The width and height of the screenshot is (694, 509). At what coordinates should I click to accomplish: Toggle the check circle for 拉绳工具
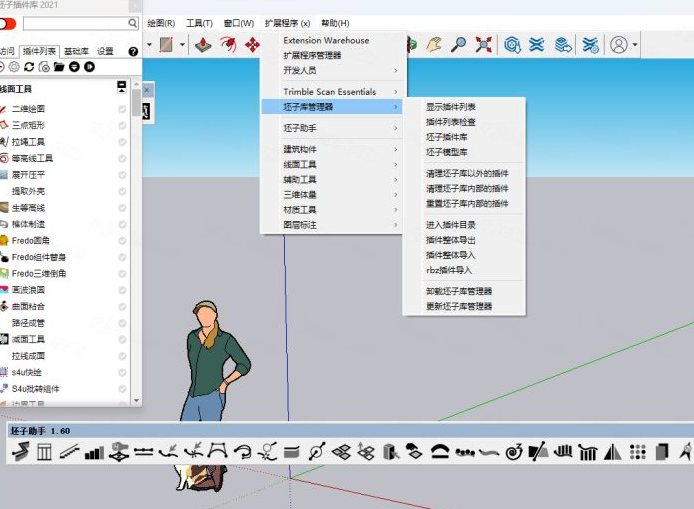[122, 142]
